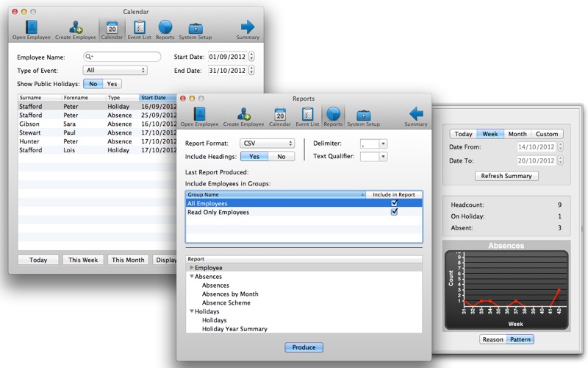Switch absences chart to Pattern
588x368 pixels.
[x=520, y=339]
